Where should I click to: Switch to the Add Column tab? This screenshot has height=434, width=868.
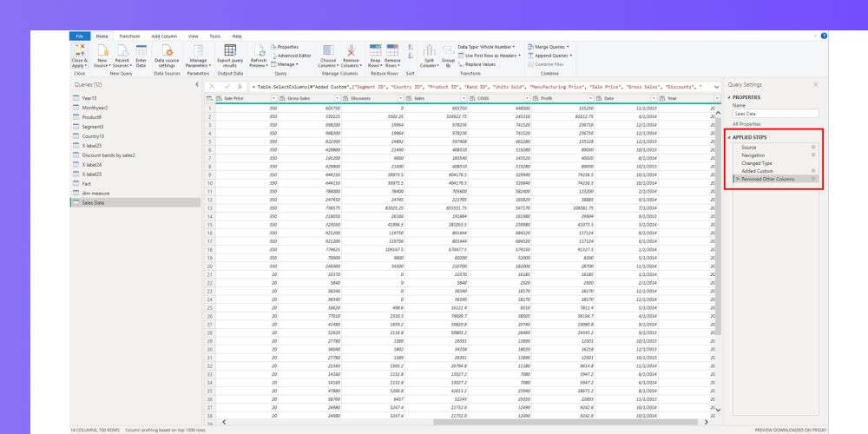164,36
